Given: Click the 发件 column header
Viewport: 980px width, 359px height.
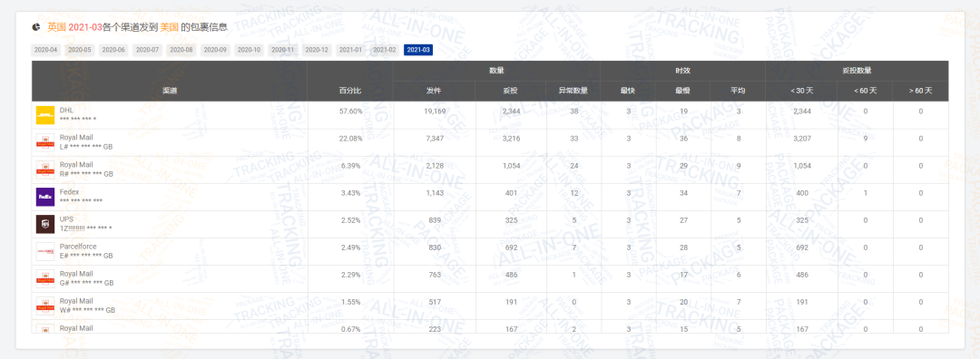Looking at the screenshot, I should click(434, 92).
